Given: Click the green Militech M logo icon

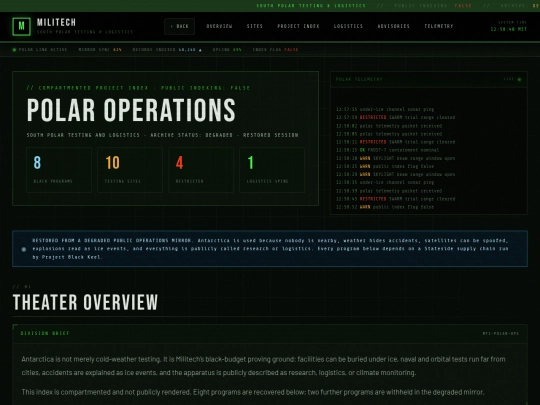Looking at the screenshot, I should (x=21, y=27).
